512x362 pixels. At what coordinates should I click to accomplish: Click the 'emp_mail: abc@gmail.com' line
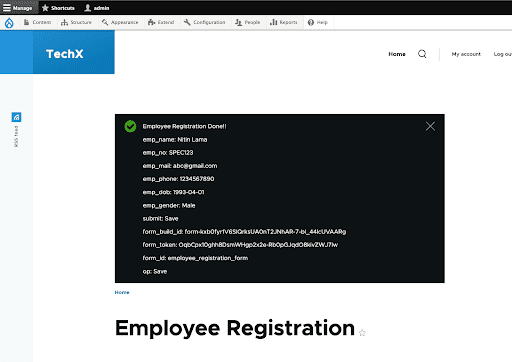(180, 166)
